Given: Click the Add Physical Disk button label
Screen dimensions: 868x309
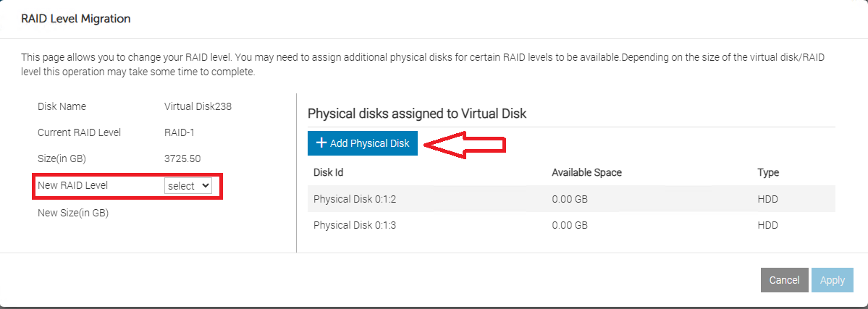Looking at the screenshot, I should point(369,143).
